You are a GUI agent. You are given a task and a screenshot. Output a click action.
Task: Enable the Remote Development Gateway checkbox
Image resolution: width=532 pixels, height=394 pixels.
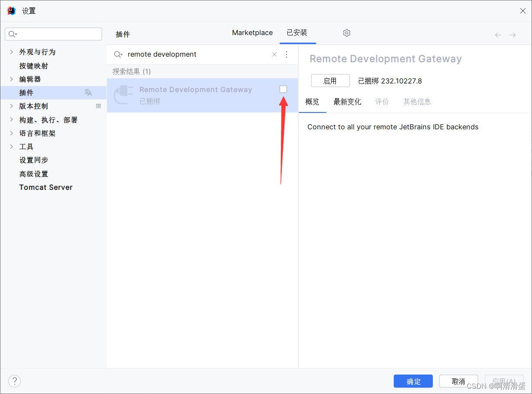point(284,89)
